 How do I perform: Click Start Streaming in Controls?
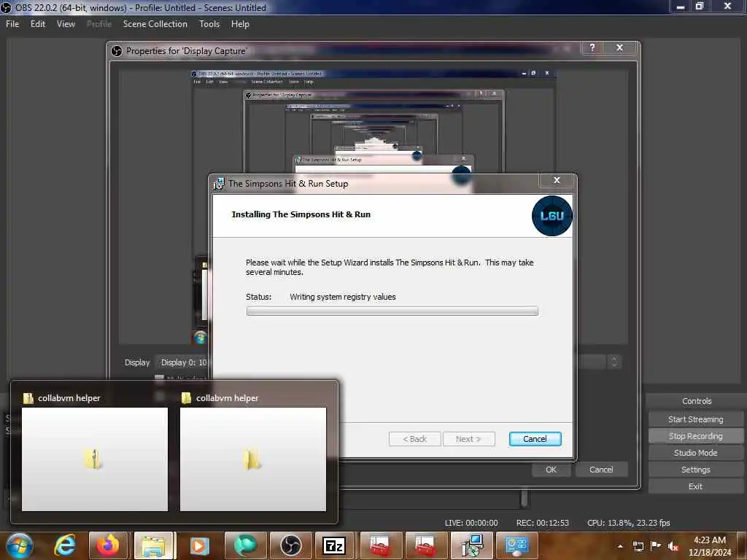695,419
